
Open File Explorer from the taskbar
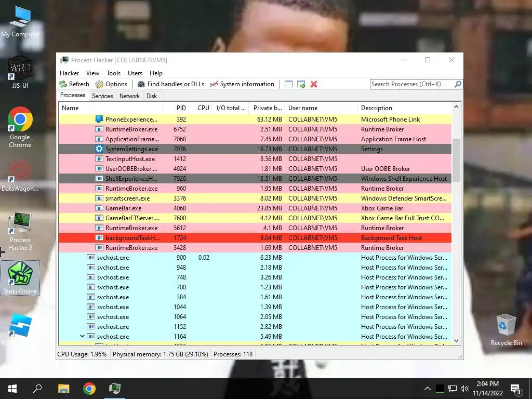click(x=63, y=389)
